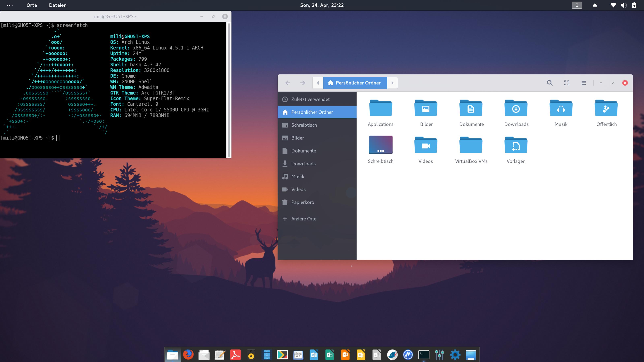
Task: Click Andere Orte in sidebar
Action: (x=304, y=219)
